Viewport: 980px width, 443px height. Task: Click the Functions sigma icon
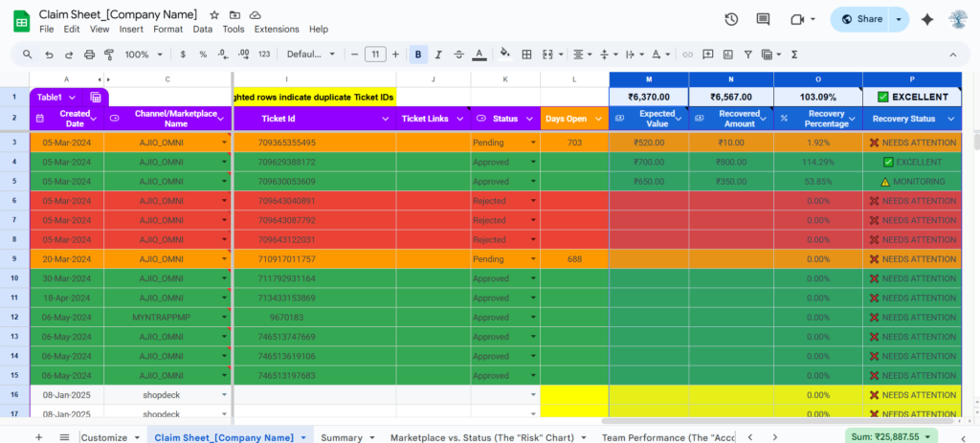click(x=794, y=55)
